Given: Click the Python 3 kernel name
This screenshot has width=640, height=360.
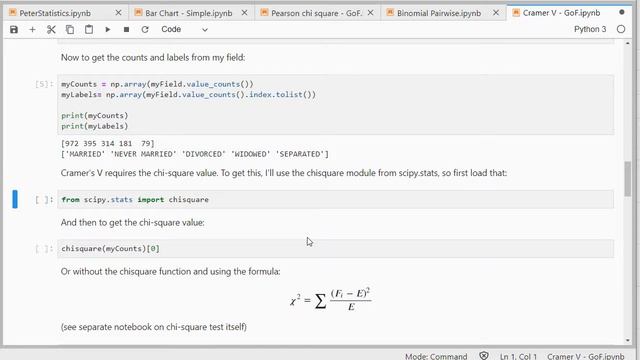Looking at the screenshot, I should click(x=590, y=29).
